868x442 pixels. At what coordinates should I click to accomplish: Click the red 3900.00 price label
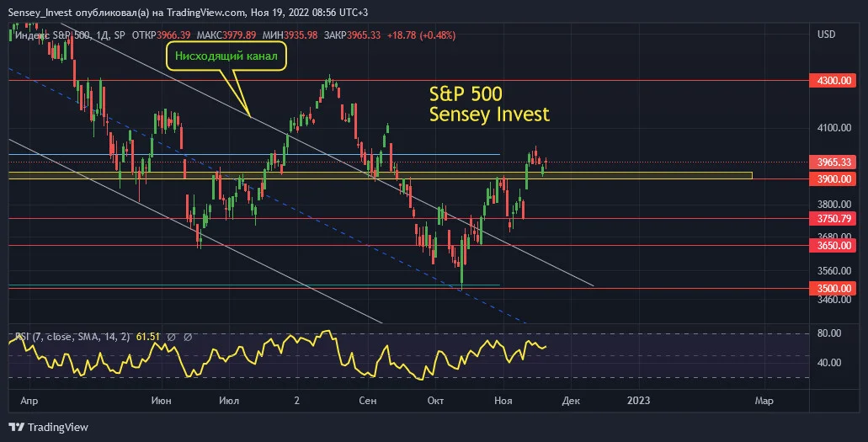pyautogui.click(x=833, y=178)
